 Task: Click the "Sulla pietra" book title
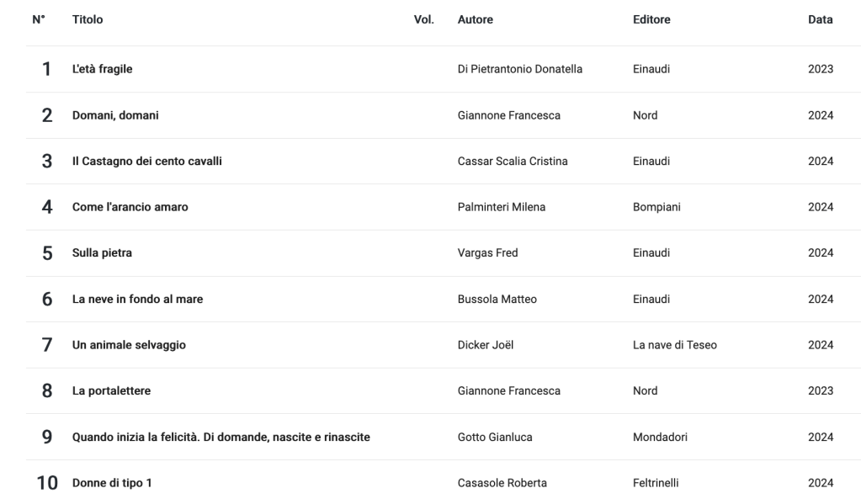coord(102,253)
